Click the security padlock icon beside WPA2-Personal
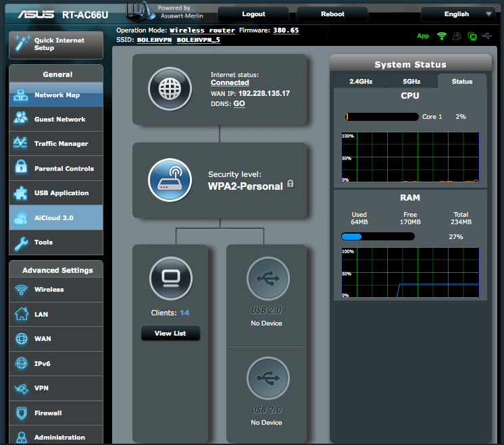 coord(291,184)
